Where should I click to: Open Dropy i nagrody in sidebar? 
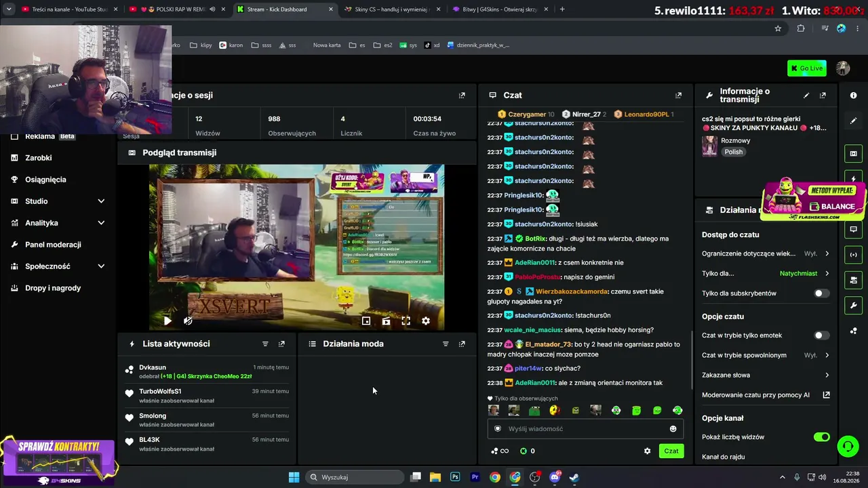point(53,288)
